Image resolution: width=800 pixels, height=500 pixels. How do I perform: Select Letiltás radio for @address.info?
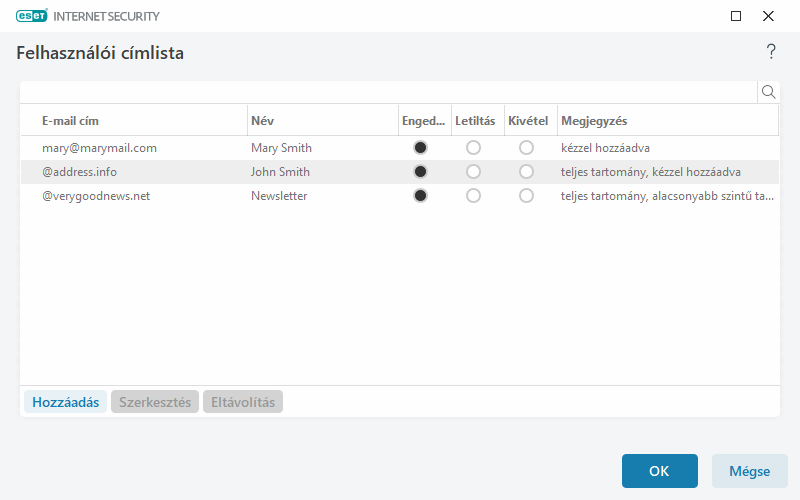pyautogui.click(x=473, y=172)
